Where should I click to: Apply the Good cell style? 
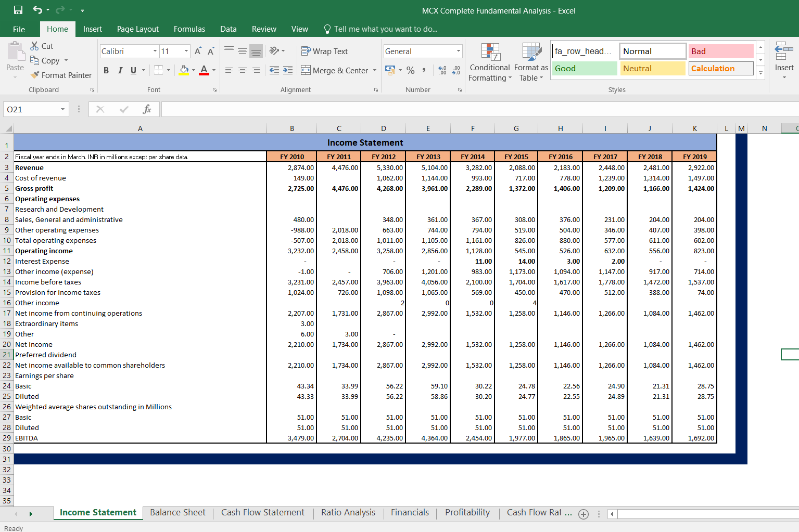[x=585, y=68]
